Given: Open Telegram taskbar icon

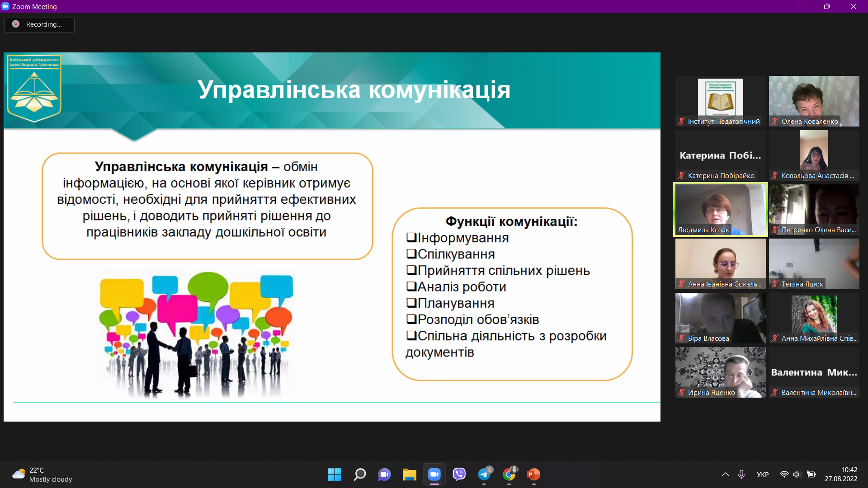Looking at the screenshot, I should (x=484, y=474).
